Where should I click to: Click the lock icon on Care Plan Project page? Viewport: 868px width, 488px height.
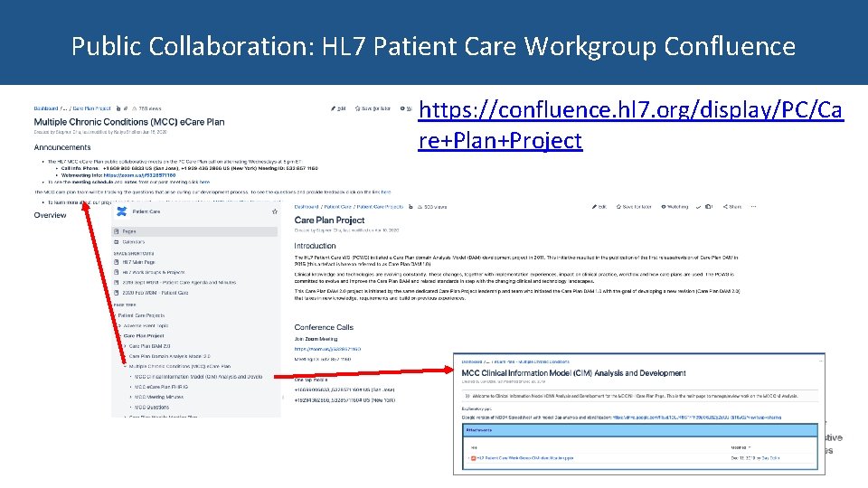pyautogui.click(x=410, y=207)
